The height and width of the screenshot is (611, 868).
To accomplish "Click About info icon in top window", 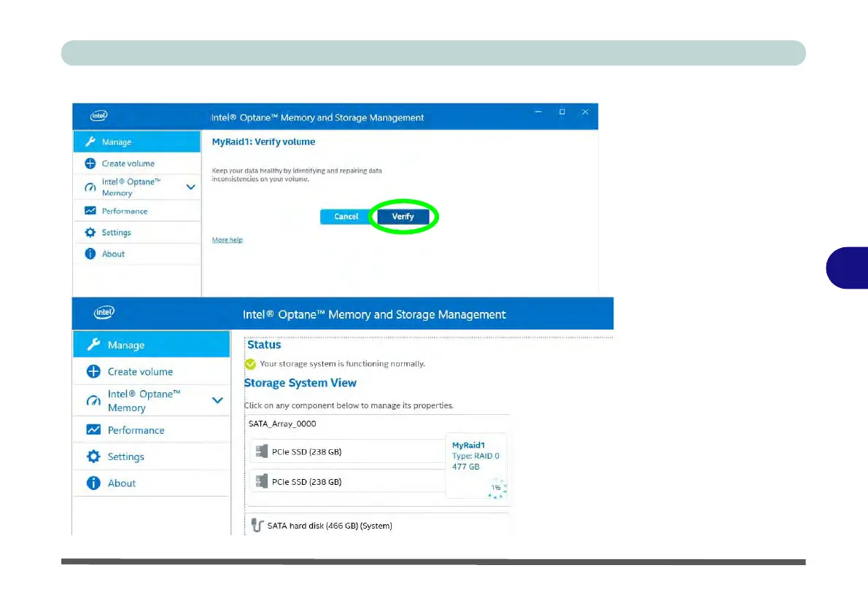I will point(90,254).
